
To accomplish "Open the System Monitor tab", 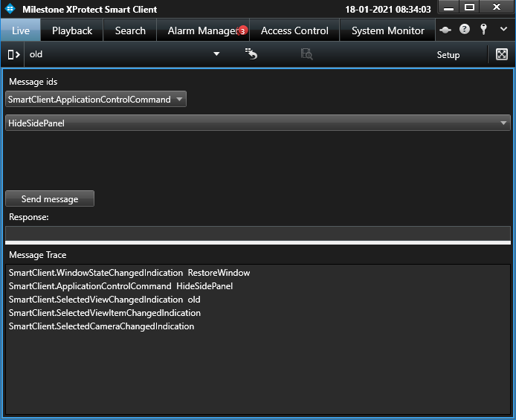I will (x=387, y=30).
